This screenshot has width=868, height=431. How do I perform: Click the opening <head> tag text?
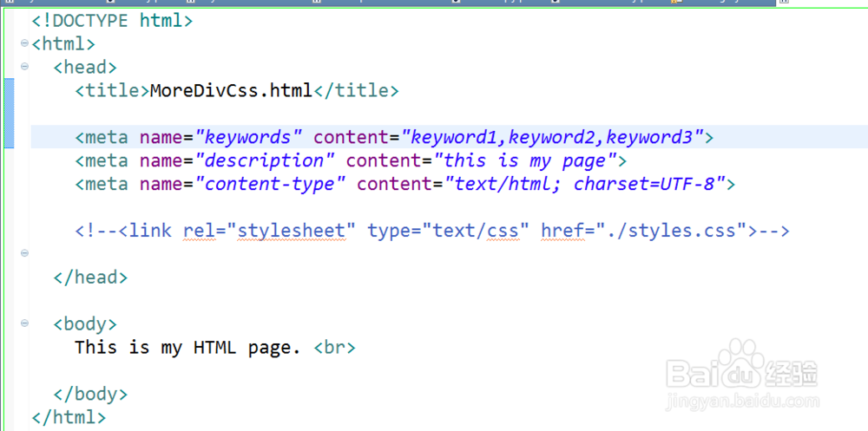85,67
